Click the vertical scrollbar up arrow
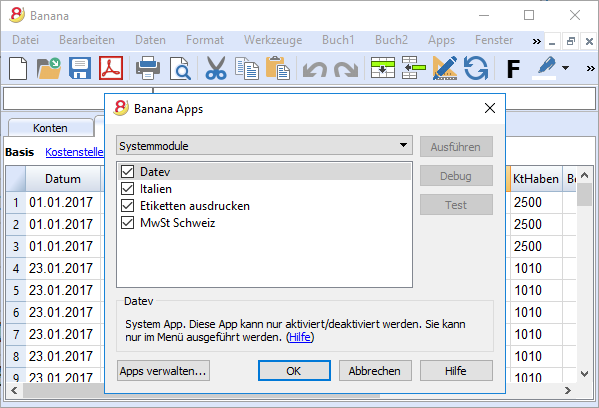This screenshot has height=408, width=599. coord(584,175)
